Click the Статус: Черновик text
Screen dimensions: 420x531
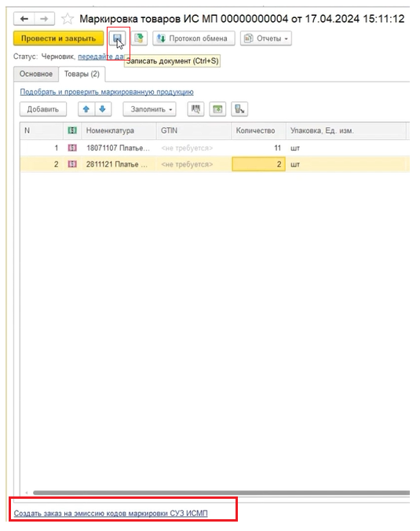[x=44, y=57]
